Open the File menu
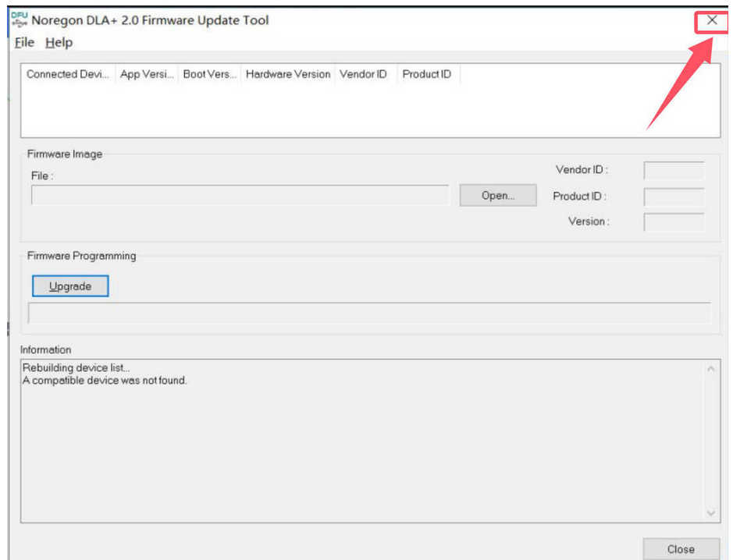 pyautogui.click(x=24, y=43)
